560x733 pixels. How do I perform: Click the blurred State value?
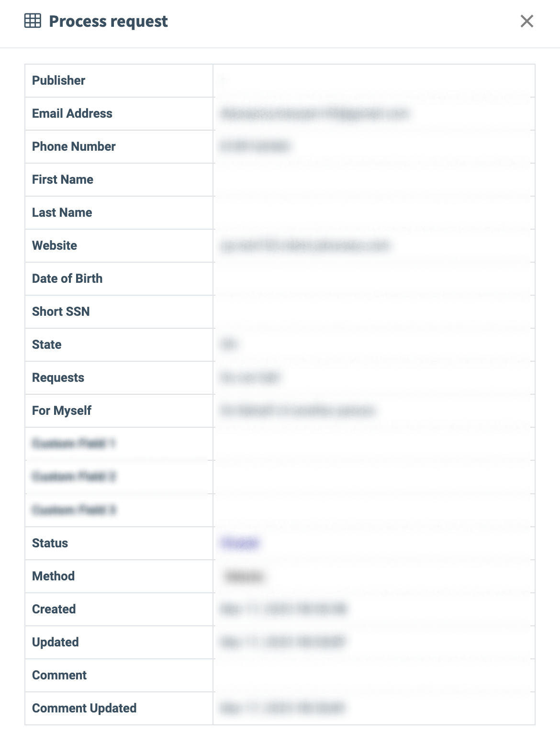pyautogui.click(x=229, y=344)
